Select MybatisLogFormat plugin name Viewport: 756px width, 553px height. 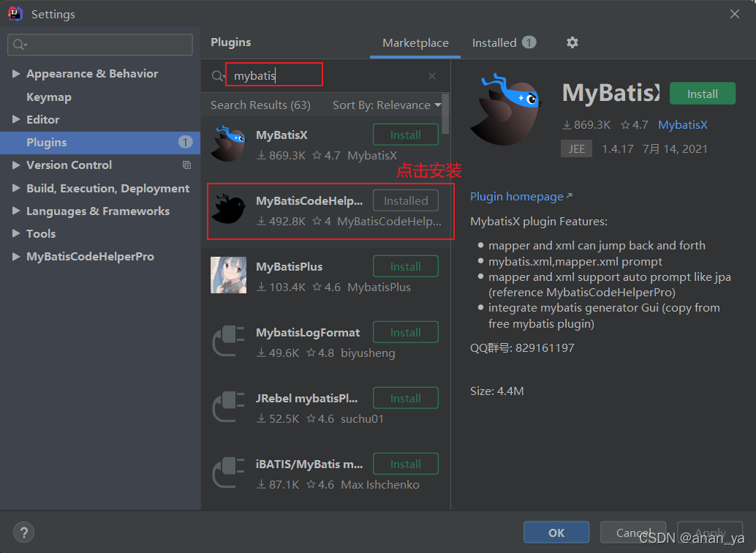coord(308,333)
